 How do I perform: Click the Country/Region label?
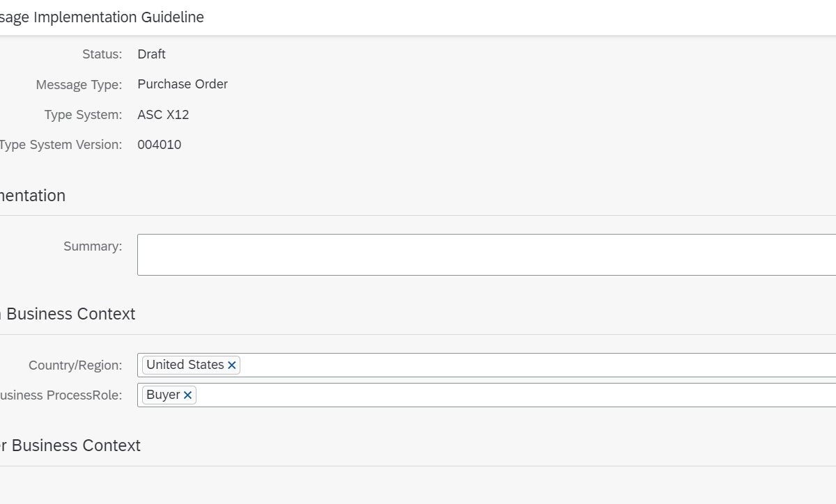tap(75, 365)
